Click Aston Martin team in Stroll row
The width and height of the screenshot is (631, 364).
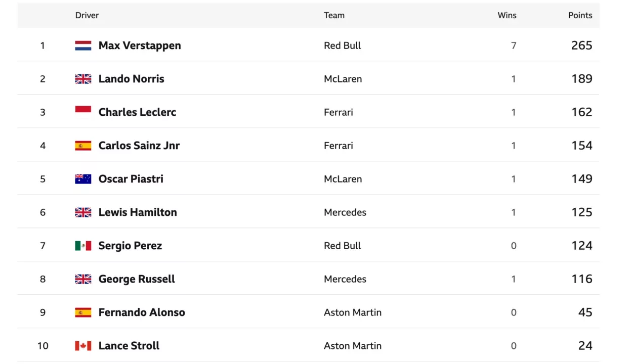coord(353,346)
